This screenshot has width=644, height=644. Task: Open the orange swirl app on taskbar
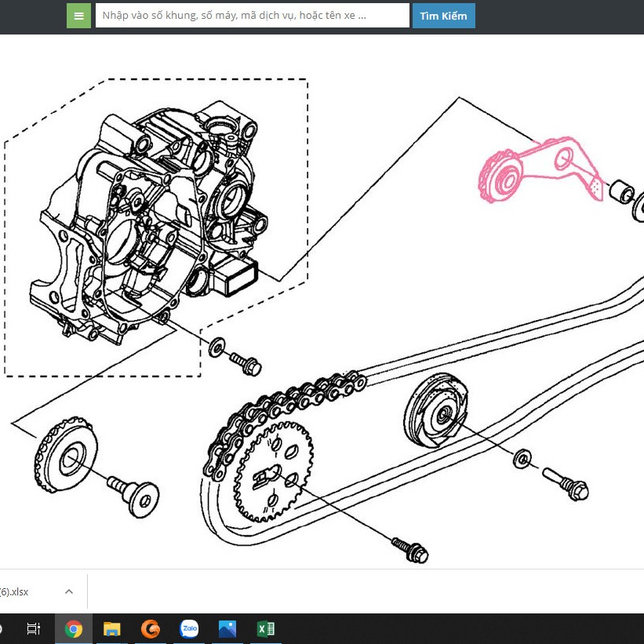151,628
